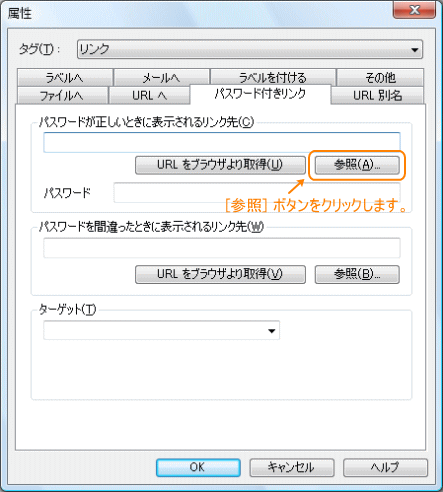Confirm the dialog with OK
443x492 pixels.
point(198,467)
